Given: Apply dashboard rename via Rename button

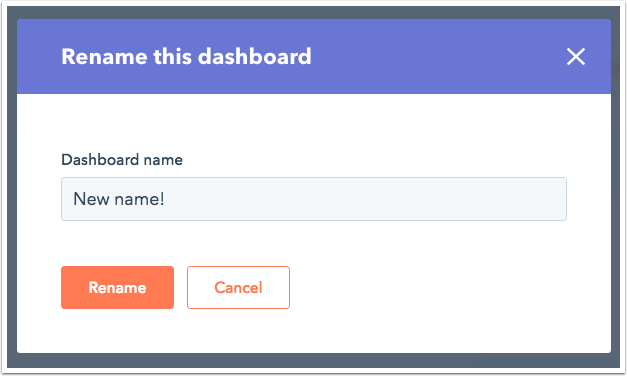Looking at the screenshot, I should (x=117, y=287).
